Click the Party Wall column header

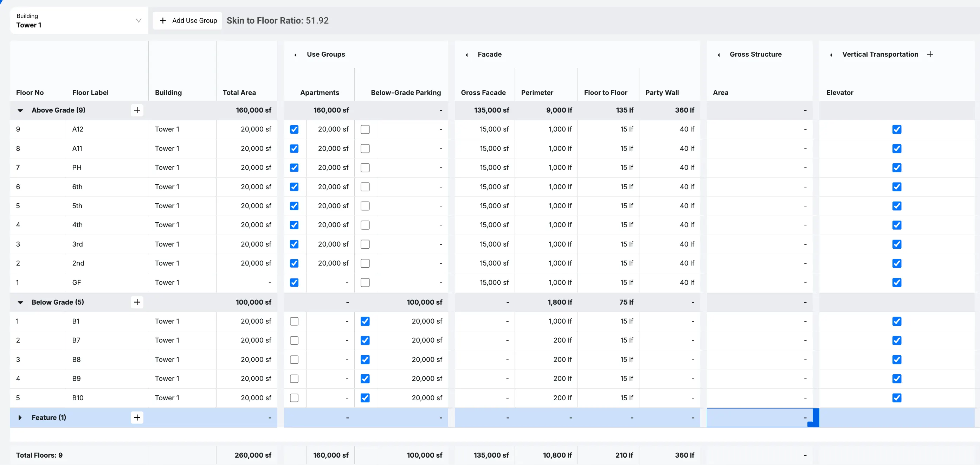pos(662,93)
